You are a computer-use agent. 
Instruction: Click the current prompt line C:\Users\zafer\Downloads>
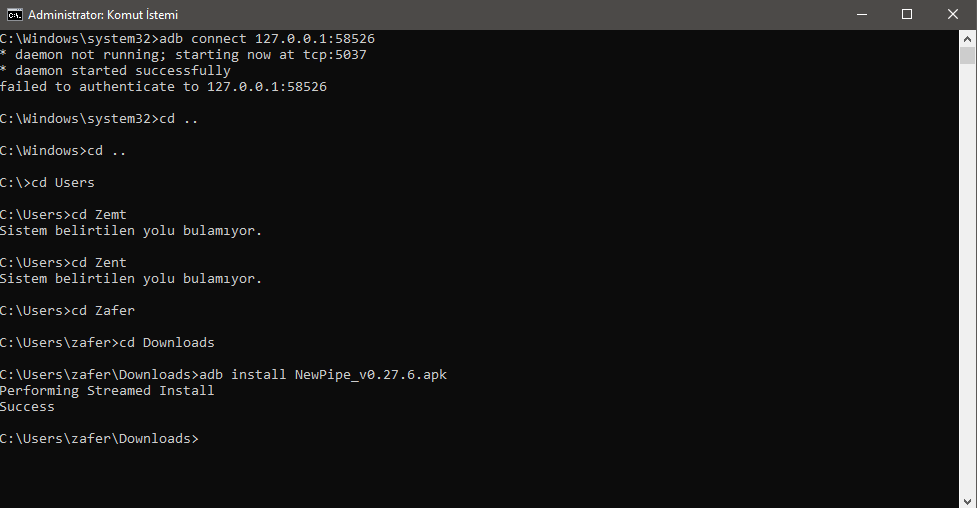tap(100, 439)
